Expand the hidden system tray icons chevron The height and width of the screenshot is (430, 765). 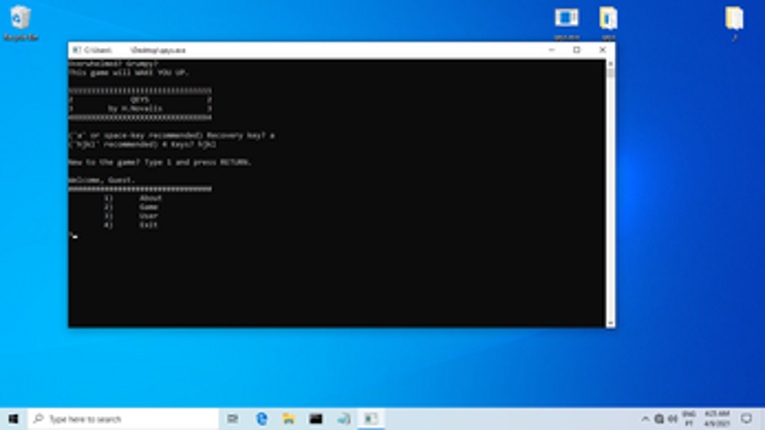[645, 419]
